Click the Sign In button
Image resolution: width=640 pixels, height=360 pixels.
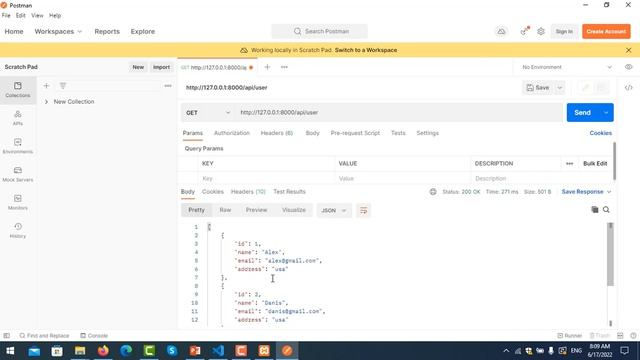click(564, 31)
